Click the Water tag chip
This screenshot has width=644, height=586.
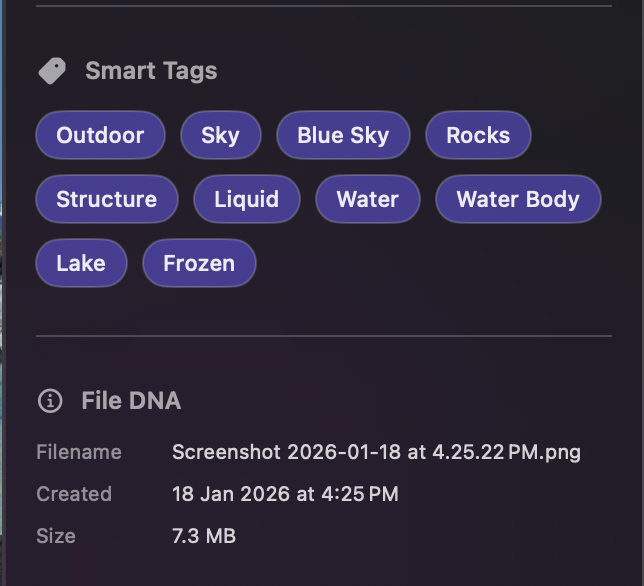(367, 200)
